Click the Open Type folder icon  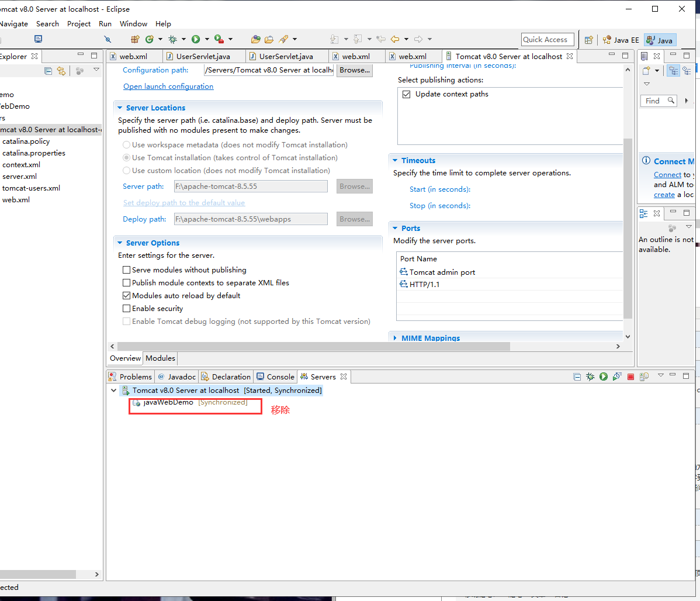pyautogui.click(x=255, y=39)
